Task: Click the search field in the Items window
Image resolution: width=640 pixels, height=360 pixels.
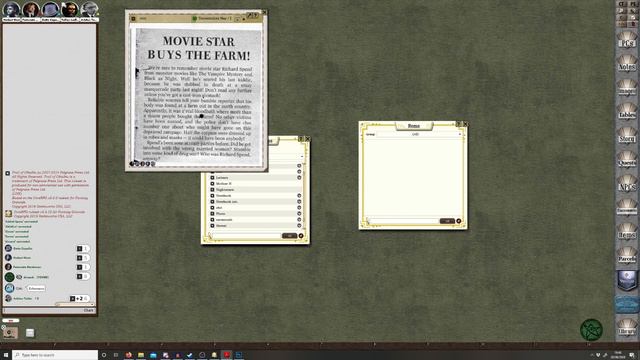Action: (403, 221)
